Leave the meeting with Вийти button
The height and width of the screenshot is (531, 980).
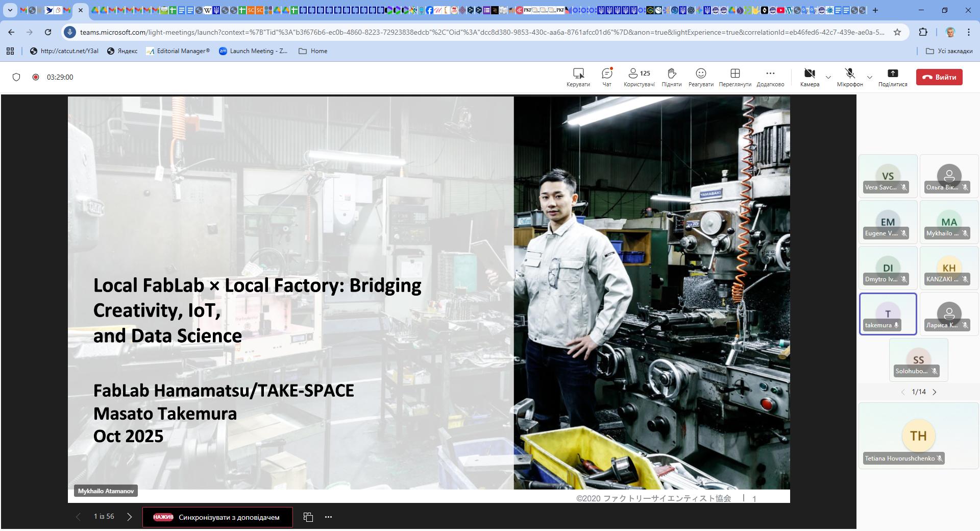point(939,77)
